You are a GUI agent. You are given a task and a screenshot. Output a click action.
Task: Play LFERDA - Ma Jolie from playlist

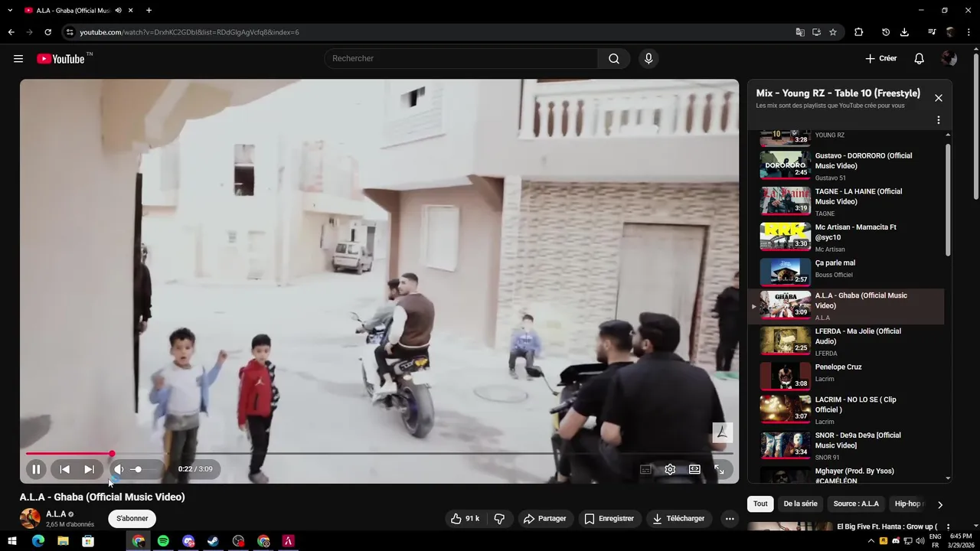[846, 341]
